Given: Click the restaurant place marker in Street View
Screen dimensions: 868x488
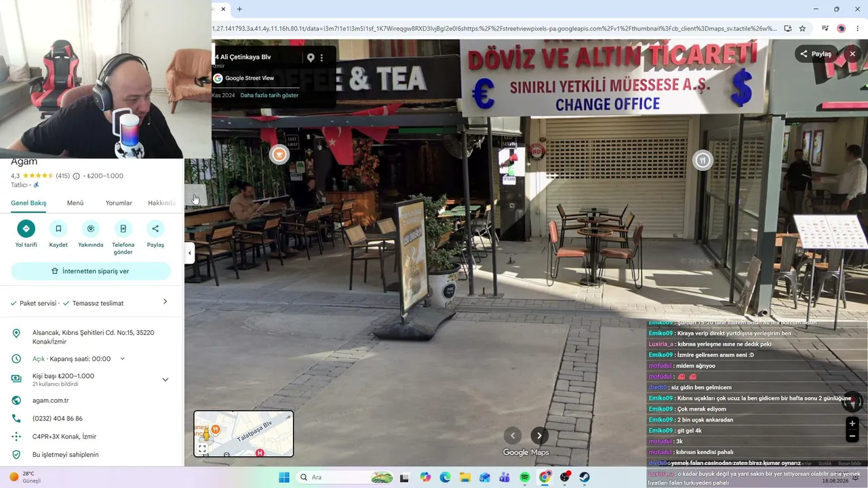Looking at the screenshot, I should [x=703, y=160].
